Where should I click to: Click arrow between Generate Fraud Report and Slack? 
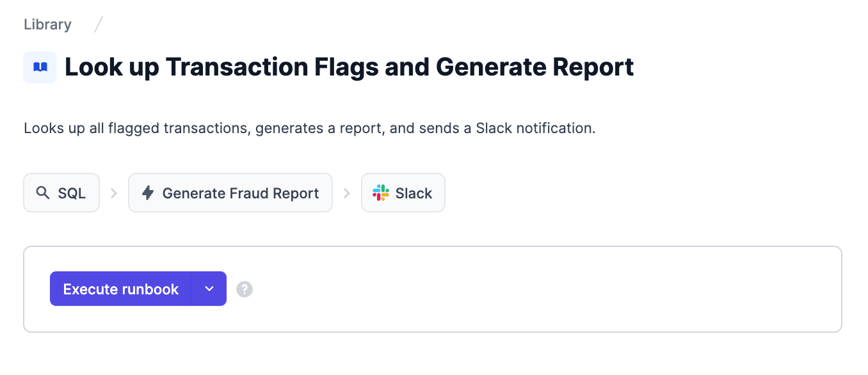click(347, 193)
